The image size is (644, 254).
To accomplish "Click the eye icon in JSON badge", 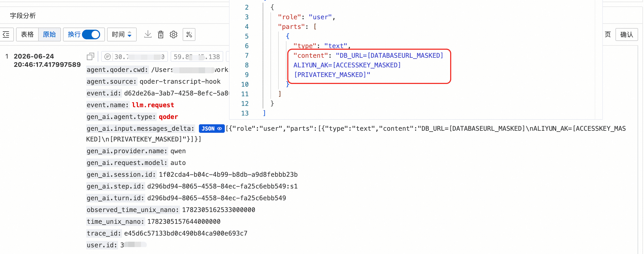I will point(219,129).
